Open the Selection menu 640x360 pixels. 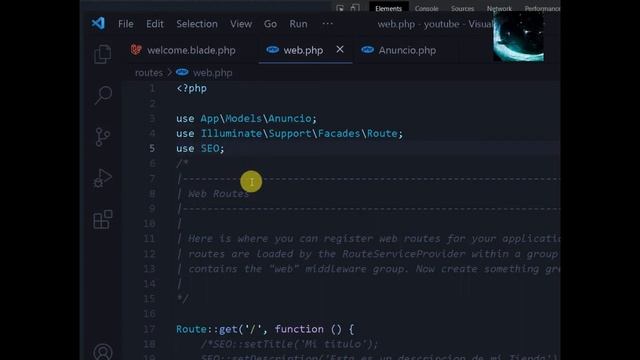click(x=197, y=24)
